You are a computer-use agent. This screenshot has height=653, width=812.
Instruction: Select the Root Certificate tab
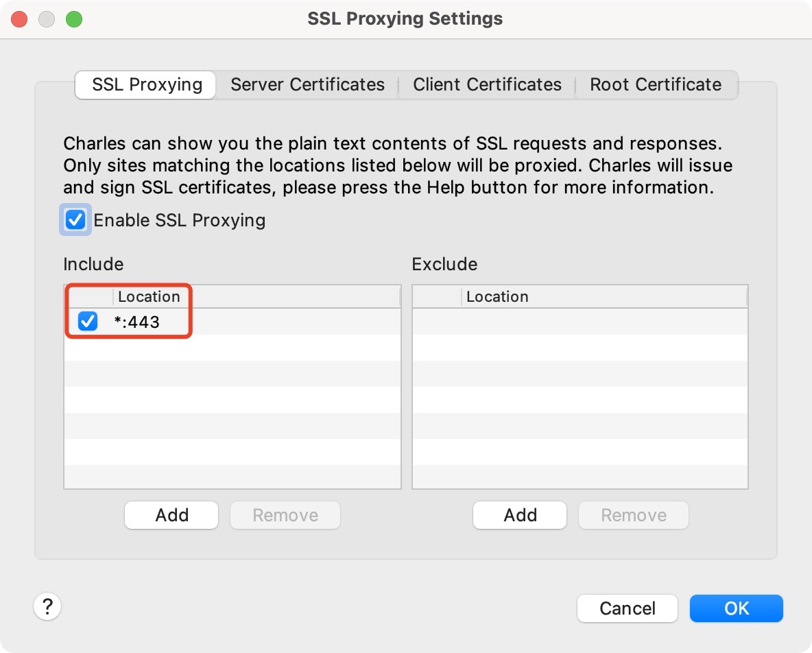(656, 85)
